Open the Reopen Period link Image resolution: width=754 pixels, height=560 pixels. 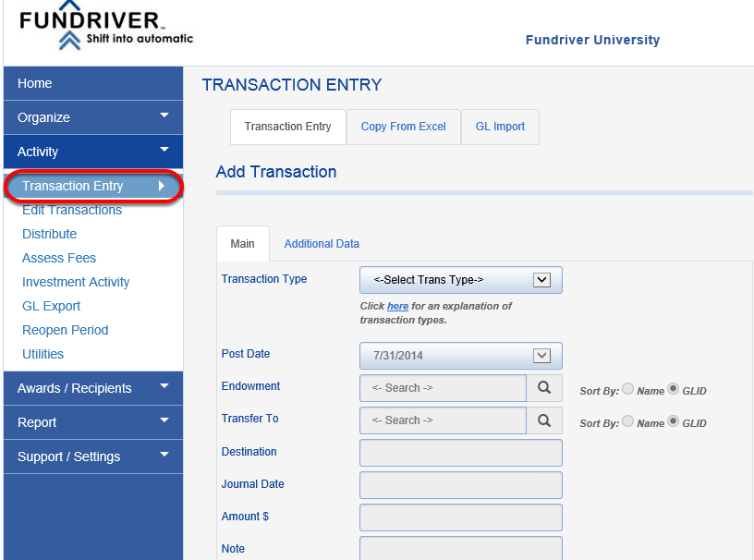click(66, 330)
